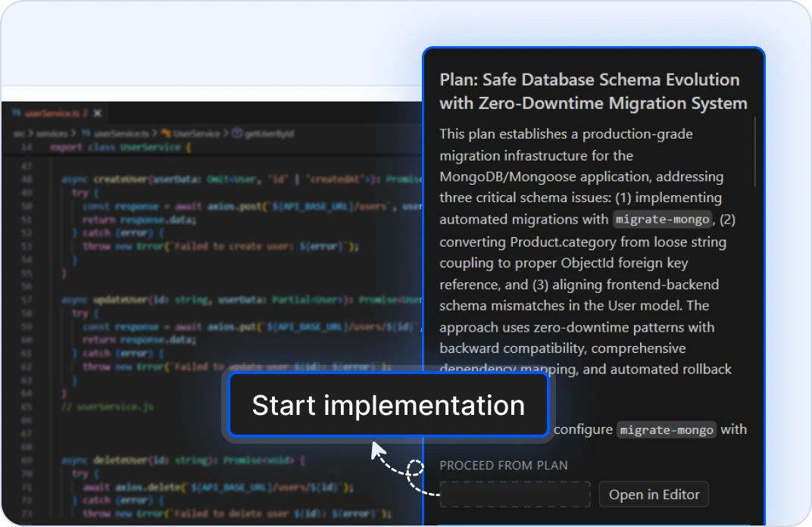This screenshot has width=812, height=527.
Task: Click the Open in Editor button
Action: pos(654,494)
